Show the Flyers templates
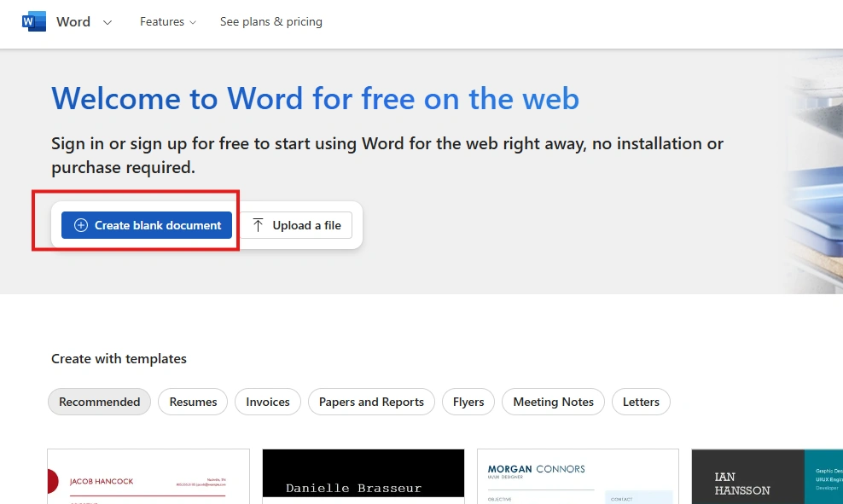 point(468,402)
